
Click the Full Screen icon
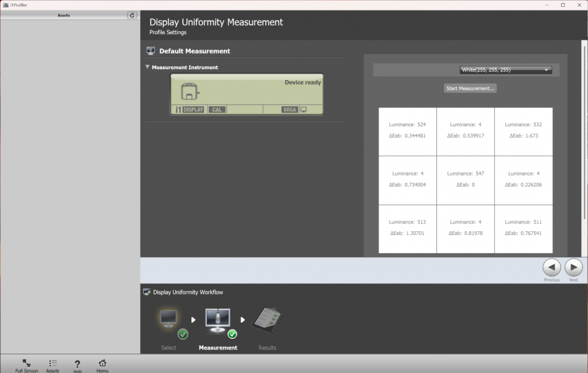(x=27, y=363)
